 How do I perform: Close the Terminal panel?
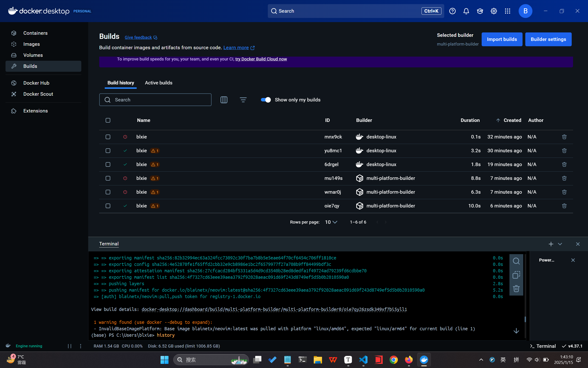click(x=578, y=244)
